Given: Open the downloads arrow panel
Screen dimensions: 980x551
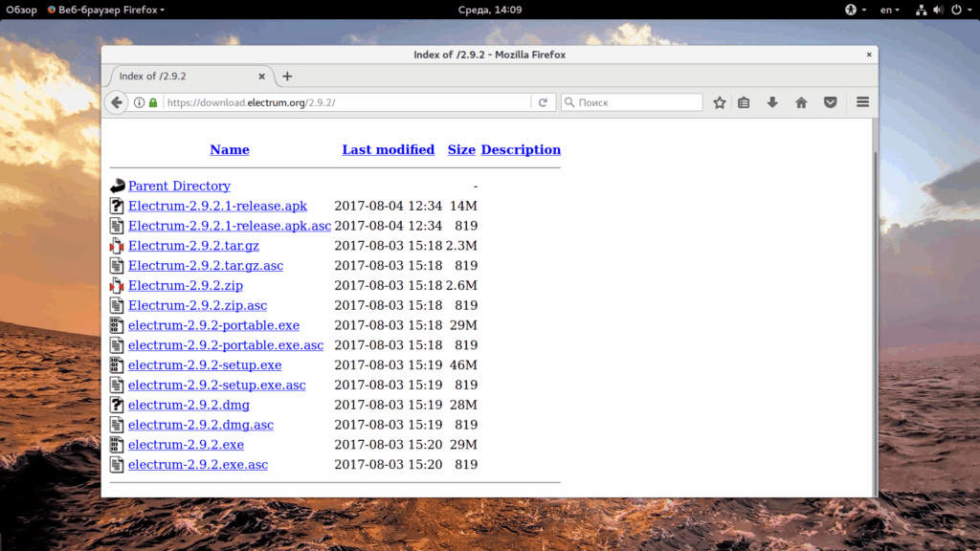Looking at the screenshot, I should click(x=772, y=102).
